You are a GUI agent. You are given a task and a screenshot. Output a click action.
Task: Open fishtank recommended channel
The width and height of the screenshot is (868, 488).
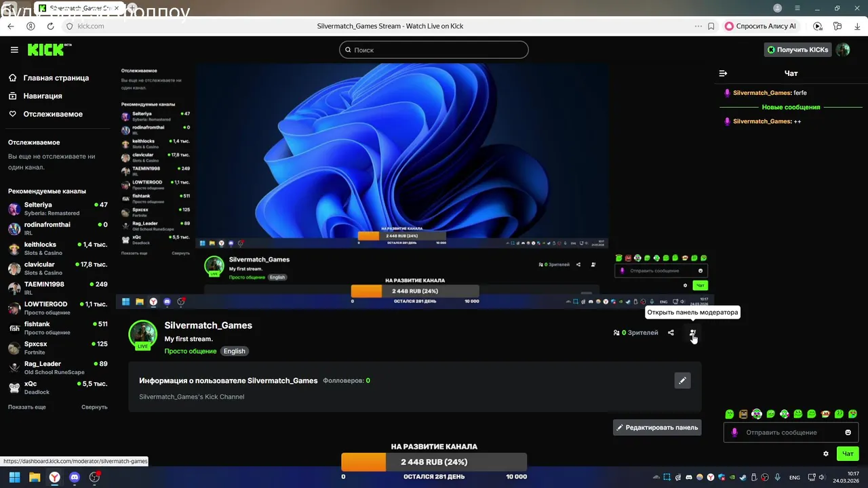point(58,328)
